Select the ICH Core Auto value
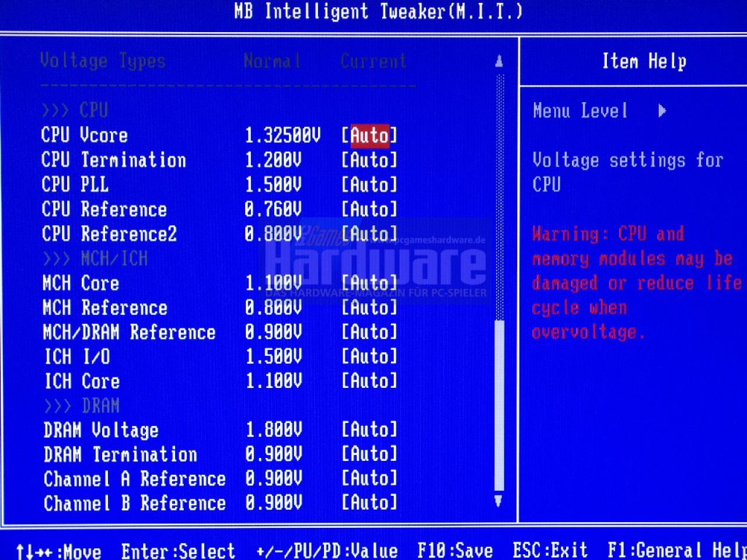The image size is (747, 560). 369,380
